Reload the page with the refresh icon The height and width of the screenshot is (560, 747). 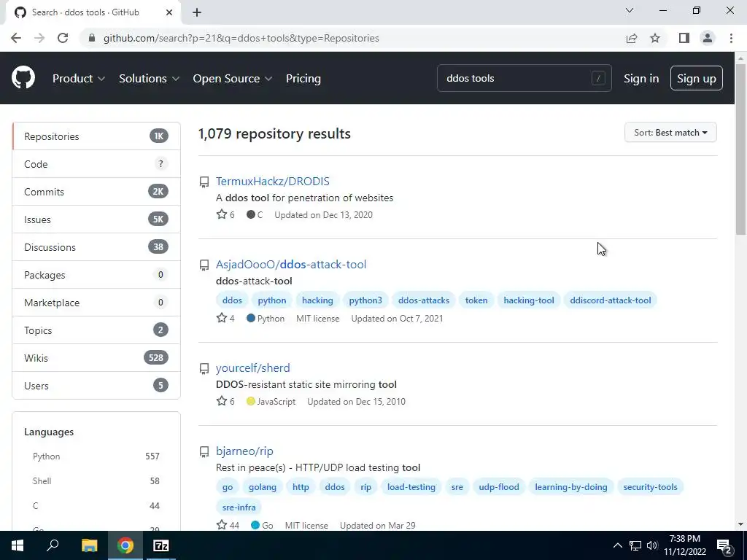pyautogui.click(x=63, y=38)
